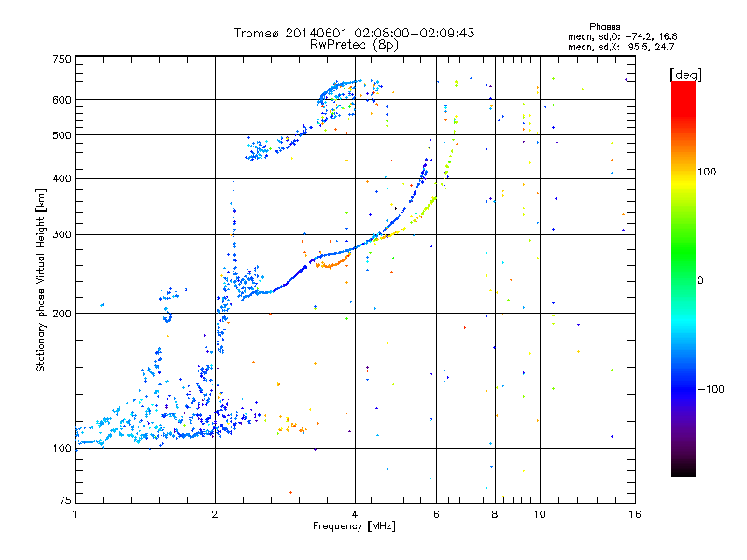
Task: Click the orange X-mode trace near 3.5 MHz
Action: pos(332,263)
